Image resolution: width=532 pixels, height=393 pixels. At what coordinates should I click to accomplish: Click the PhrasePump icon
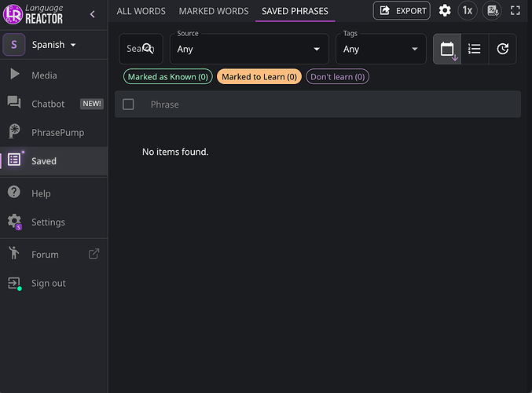[x=14, y=131]
